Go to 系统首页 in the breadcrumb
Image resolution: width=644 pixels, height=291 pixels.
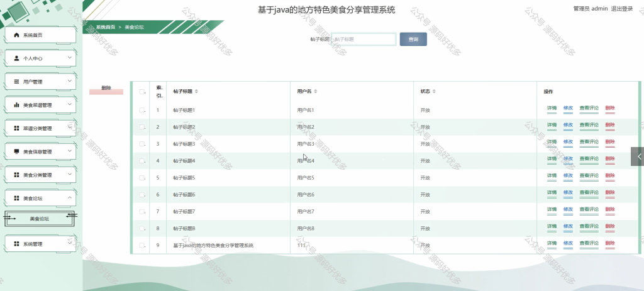[x=106, y=27]
